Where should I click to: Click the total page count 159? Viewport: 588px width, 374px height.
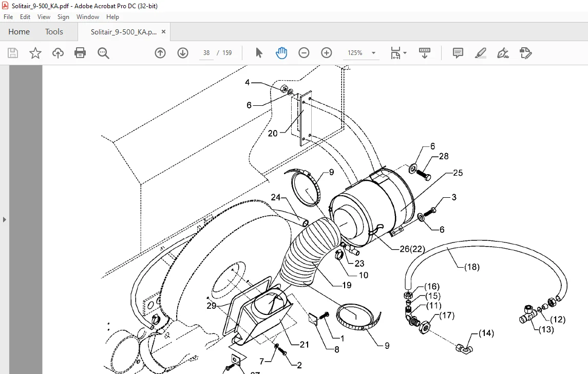click(227, 53)
